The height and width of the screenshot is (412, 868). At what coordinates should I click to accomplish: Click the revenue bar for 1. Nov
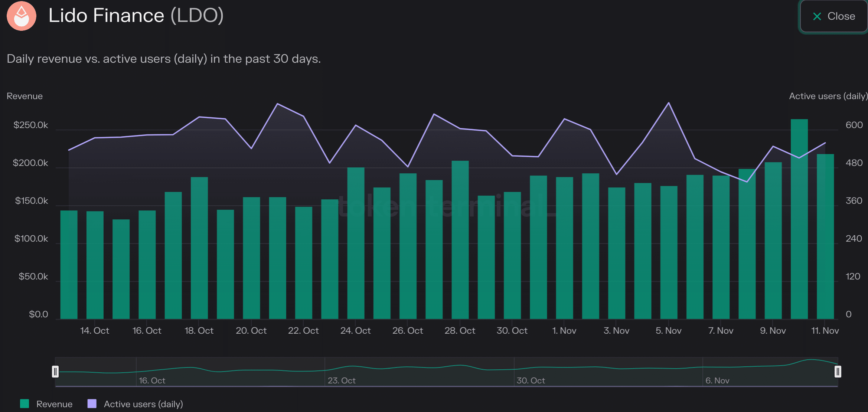(x=564, y=248)
